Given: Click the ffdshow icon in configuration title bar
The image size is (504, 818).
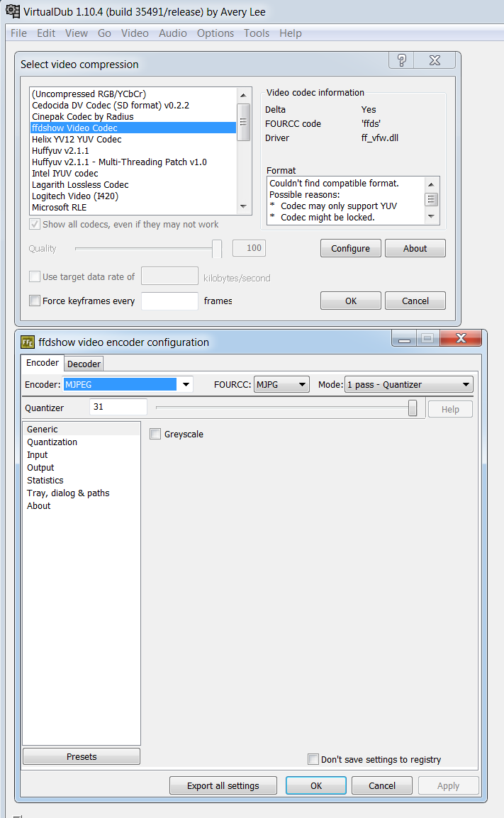Looking at the screenshot, I should pyautogui.click(x=28, y=342).
